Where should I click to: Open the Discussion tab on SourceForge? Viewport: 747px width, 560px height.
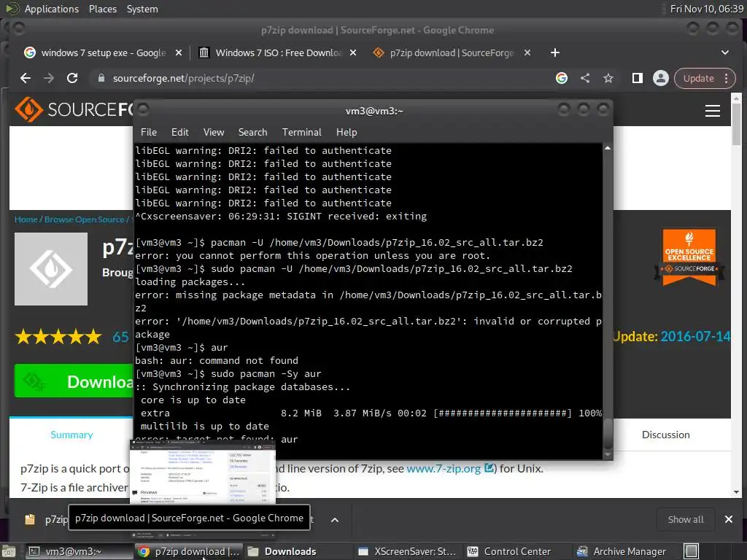pyautogui.click(x=666, y=435)
